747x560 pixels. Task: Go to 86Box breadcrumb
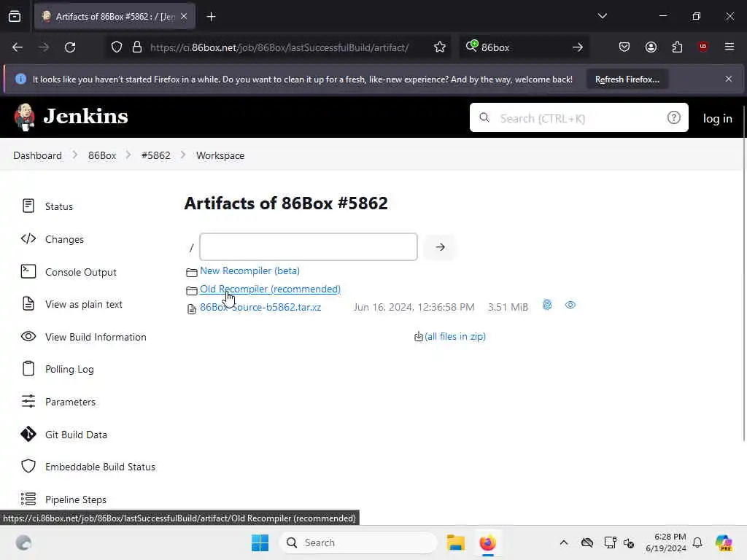(102, 155)
